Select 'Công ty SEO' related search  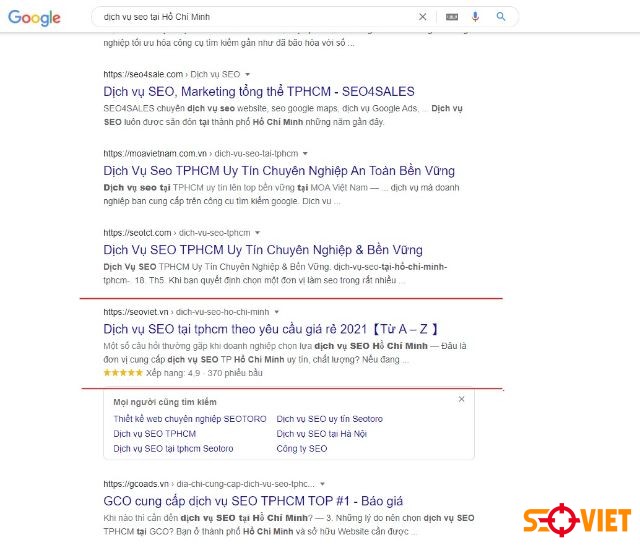(x=302, y=449)
